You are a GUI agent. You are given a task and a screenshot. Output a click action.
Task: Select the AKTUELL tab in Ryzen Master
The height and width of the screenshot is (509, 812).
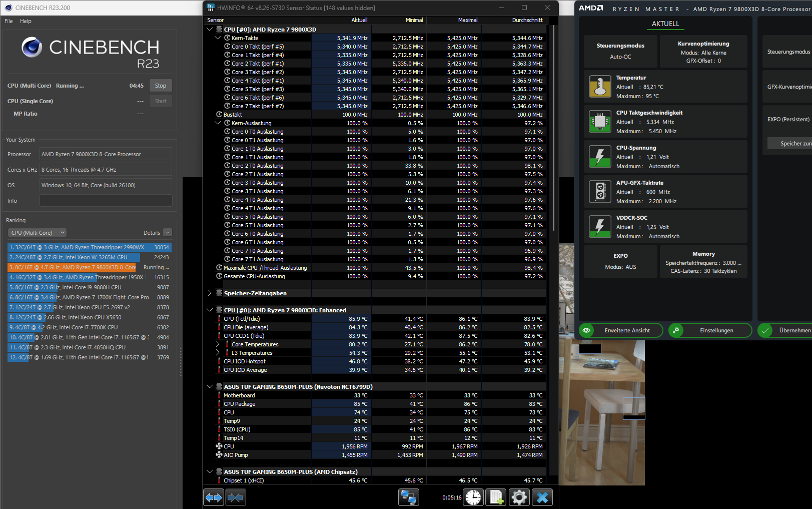click(x=665, y=24)
